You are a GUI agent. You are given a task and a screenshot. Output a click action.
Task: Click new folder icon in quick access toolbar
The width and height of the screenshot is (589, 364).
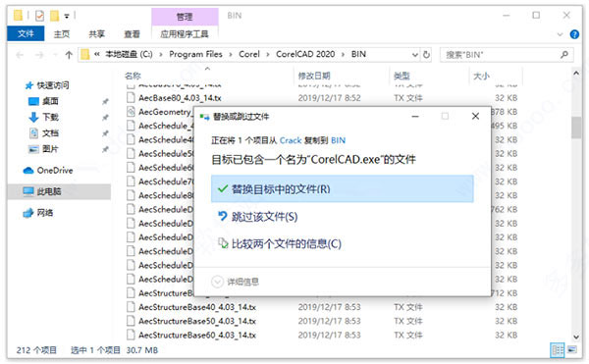[x=54, y=16]
